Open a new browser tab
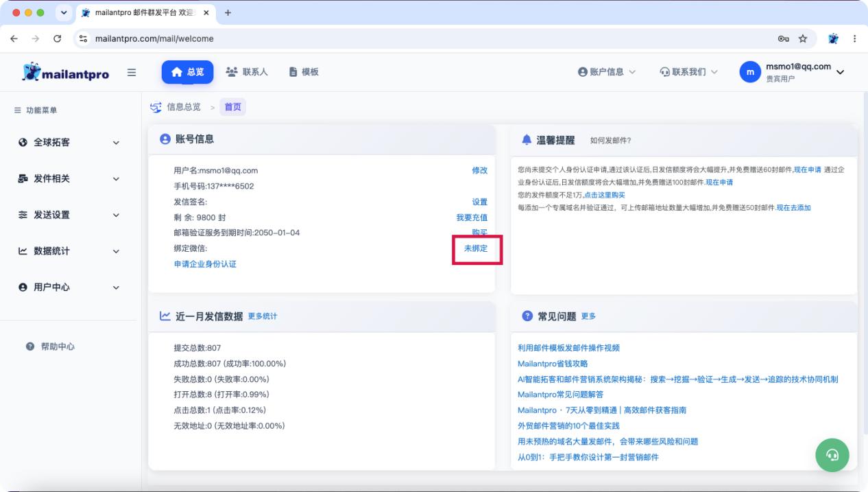868x492 pixels. [228, 12]
